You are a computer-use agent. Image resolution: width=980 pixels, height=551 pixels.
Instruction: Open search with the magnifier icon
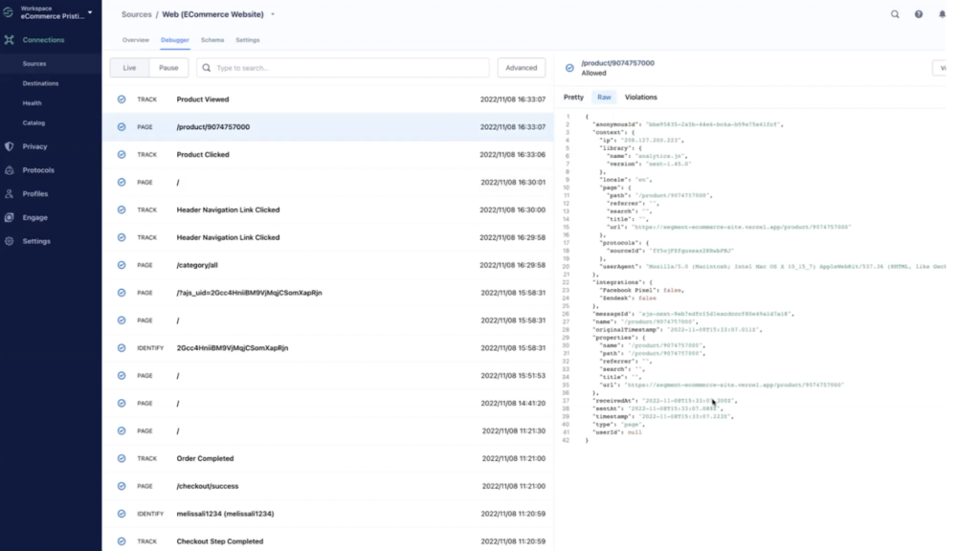pyautogui.click(x=894, y=14)
